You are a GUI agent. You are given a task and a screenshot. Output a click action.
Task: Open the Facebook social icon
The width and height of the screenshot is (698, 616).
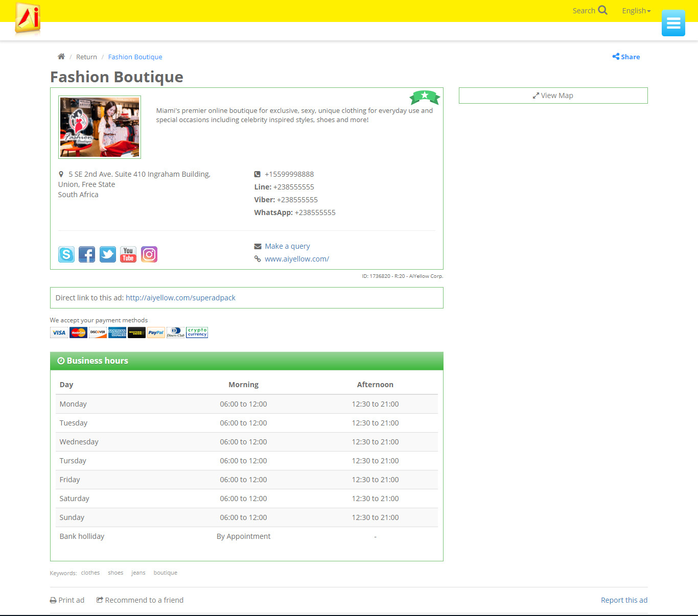tap(87, 254)
